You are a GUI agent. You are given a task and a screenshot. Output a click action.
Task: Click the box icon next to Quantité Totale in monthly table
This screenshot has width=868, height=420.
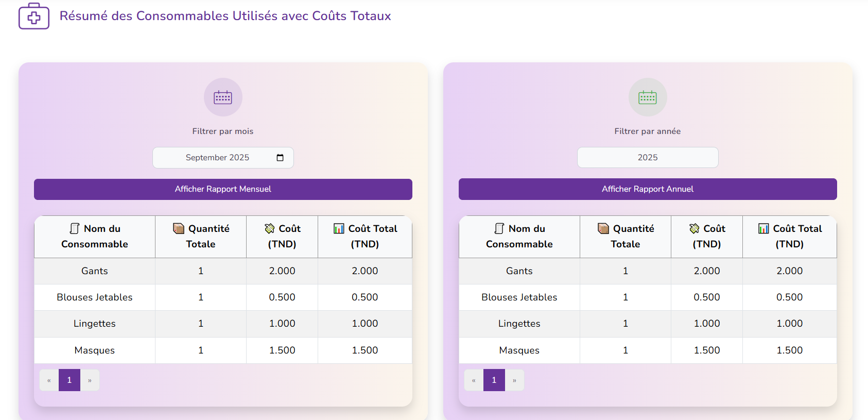click(x=179, y=228)
